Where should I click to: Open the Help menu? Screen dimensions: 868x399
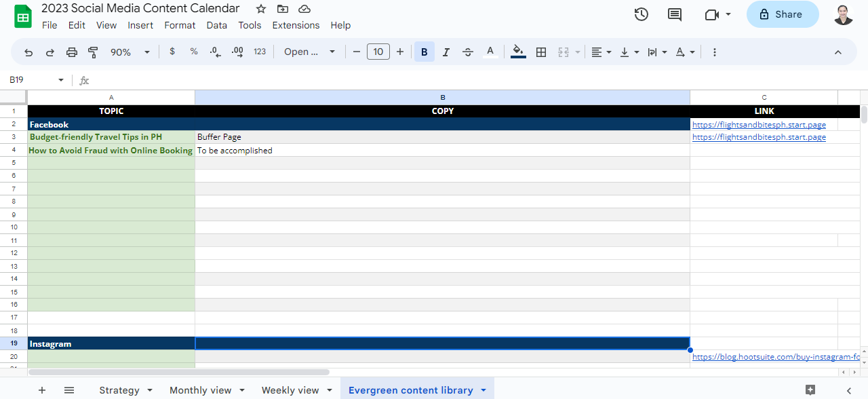point(340,25)
